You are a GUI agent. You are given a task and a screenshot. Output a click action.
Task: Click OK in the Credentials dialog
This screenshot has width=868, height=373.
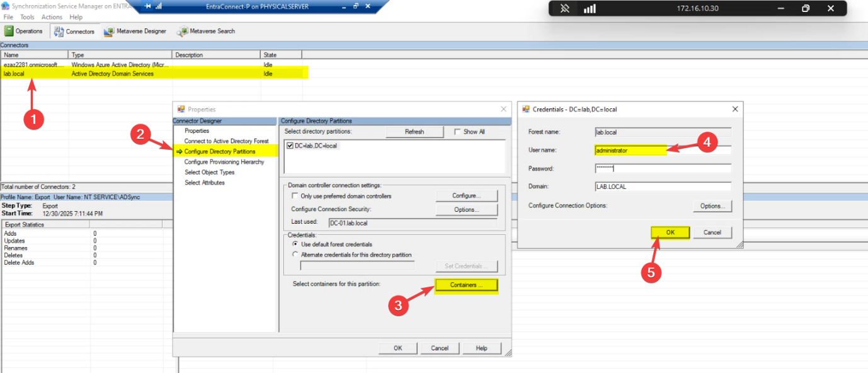(x=670, y=232)
